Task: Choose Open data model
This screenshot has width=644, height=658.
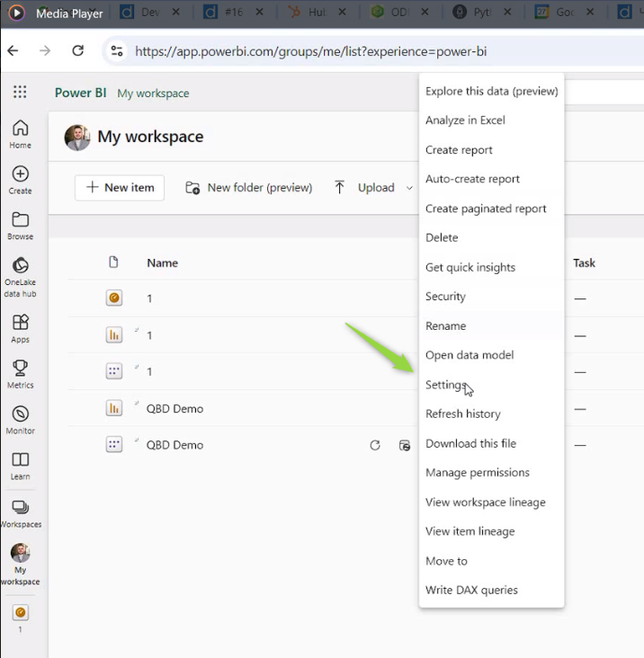Action: (x=492, y=355)
